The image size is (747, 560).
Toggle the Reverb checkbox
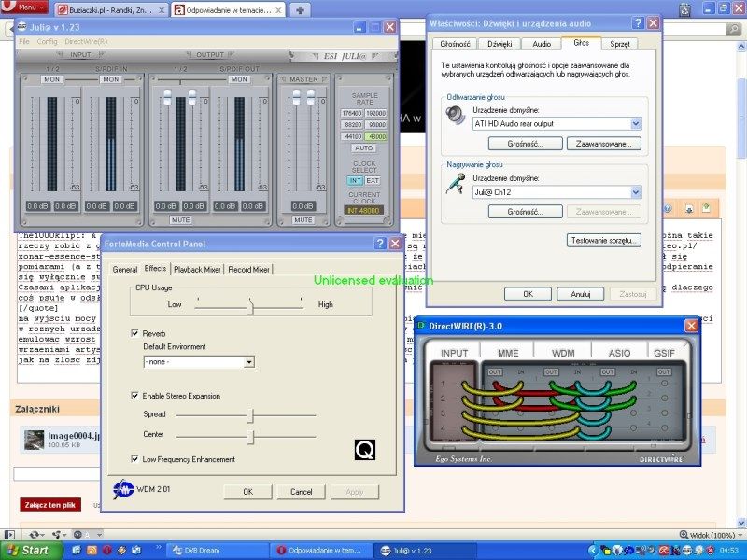point(134,333)
